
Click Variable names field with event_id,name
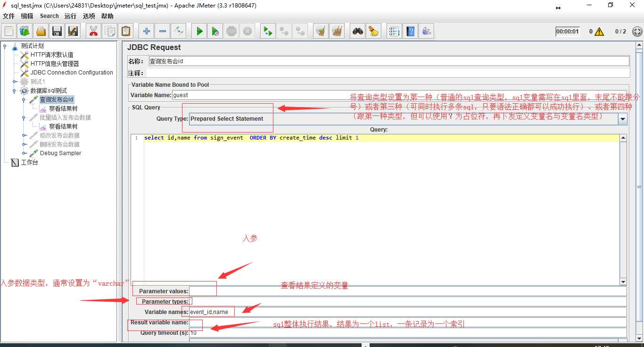point(408,312)
